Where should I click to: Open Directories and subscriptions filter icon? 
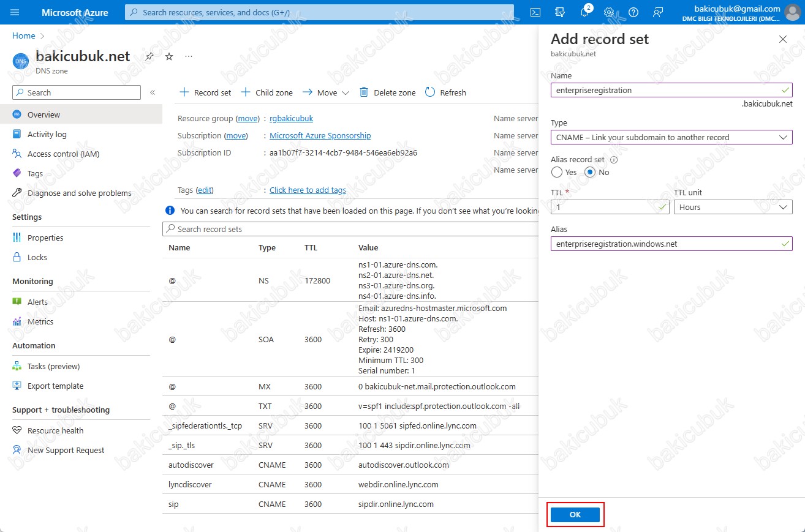(559, 12)
